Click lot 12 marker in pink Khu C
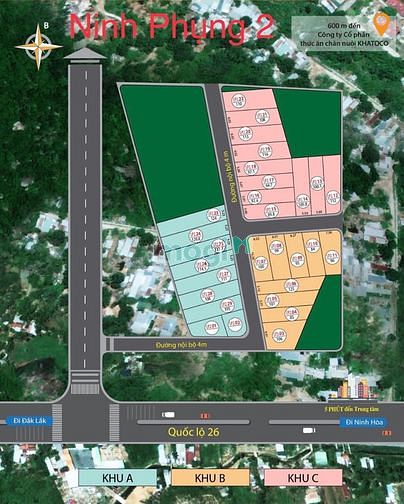Screen dimensions: 404x504 click(333, 198)
